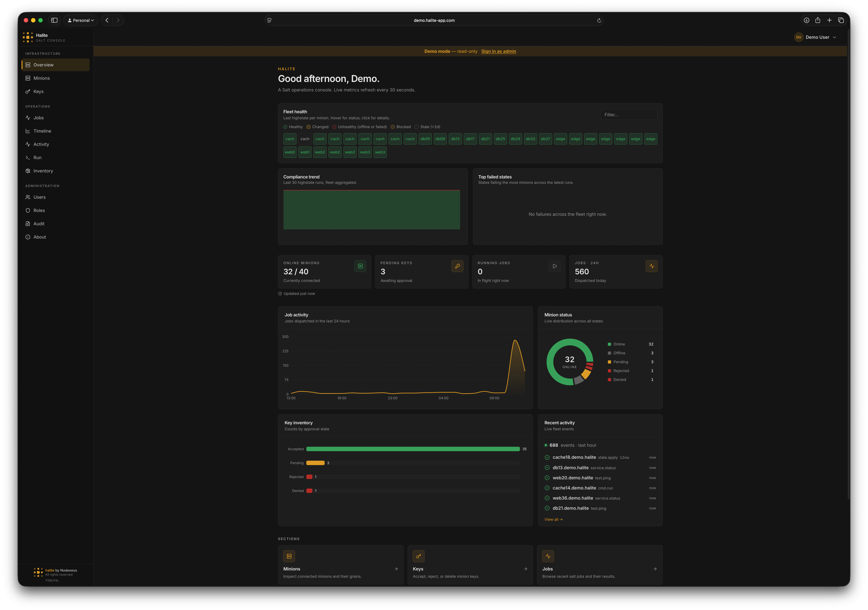The width and height of the screenshot is (868, 610).
Task: Click the Healthy legend swatch
Action: click(x=285, y=127)
